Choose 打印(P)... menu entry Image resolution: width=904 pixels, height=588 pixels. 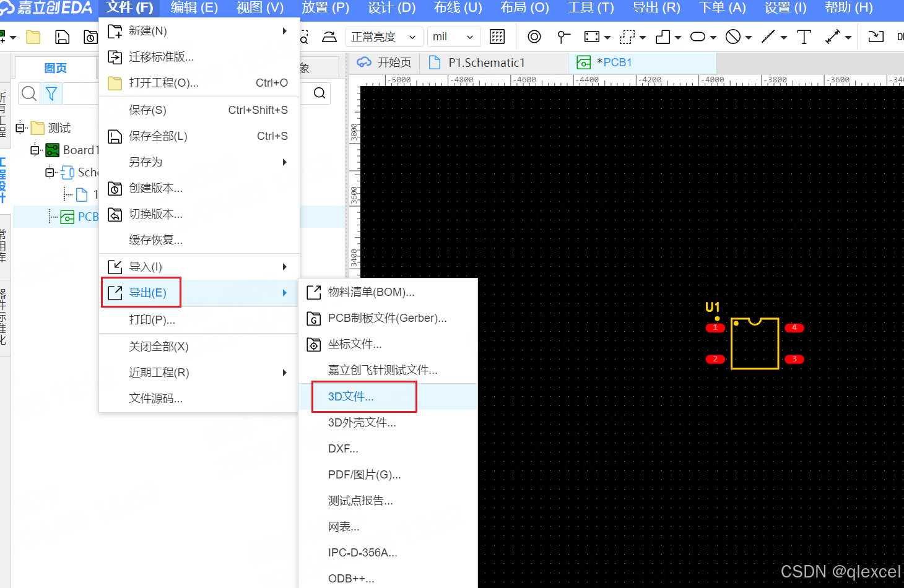coord(199,320)
